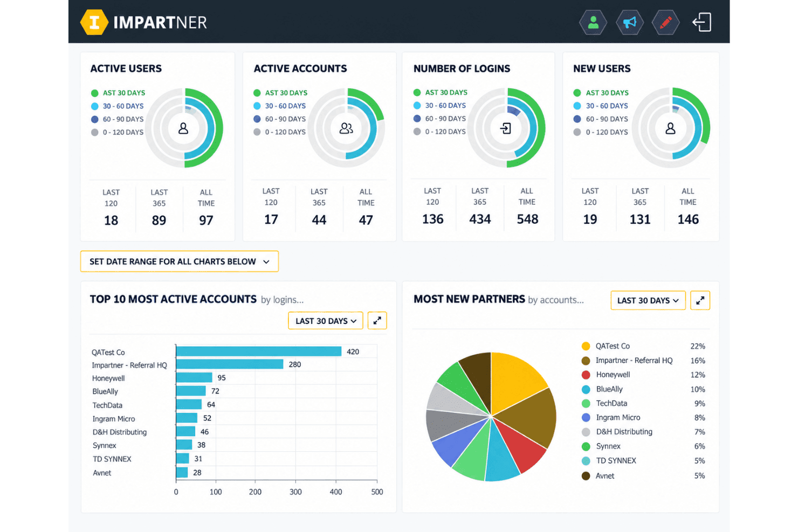Image resolution: width=798 pixels, height=532 pixels.
Task: Toggle 60 - 90 Days legend in Number of Logins
Action: pos(440,119)
